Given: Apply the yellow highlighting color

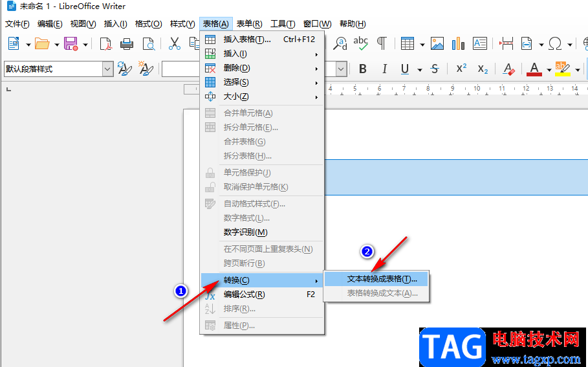Looking at the screenshot, I should pos(563,69).
